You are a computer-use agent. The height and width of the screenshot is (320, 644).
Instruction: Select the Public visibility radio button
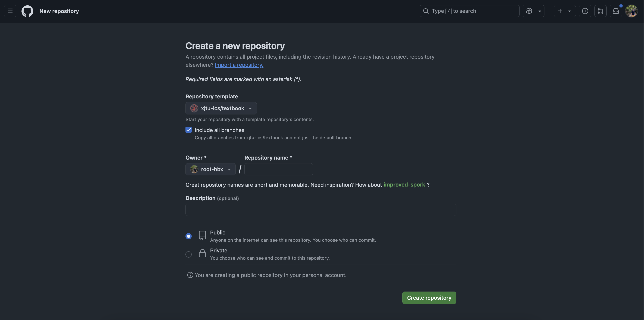point(188,236)
